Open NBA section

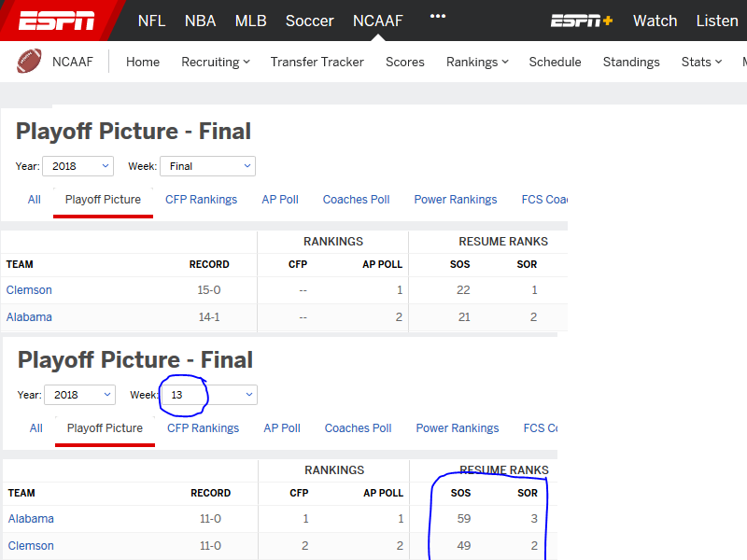tap(200, 21)
